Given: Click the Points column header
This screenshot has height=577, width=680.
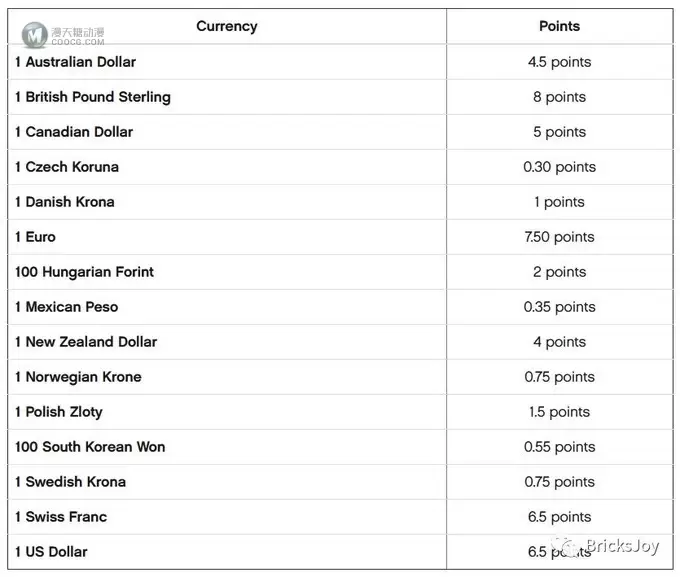Looking at the screenshot, I should click(x=559, y=26).
